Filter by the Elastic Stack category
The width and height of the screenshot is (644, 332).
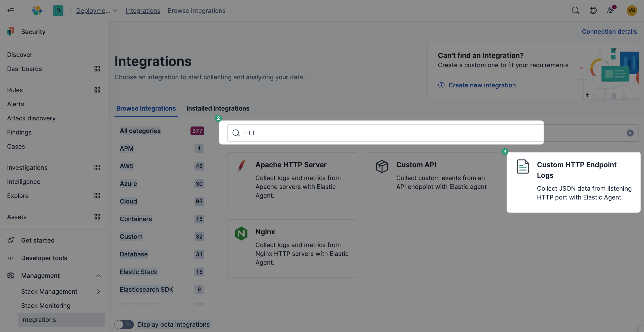coord(138,272)
